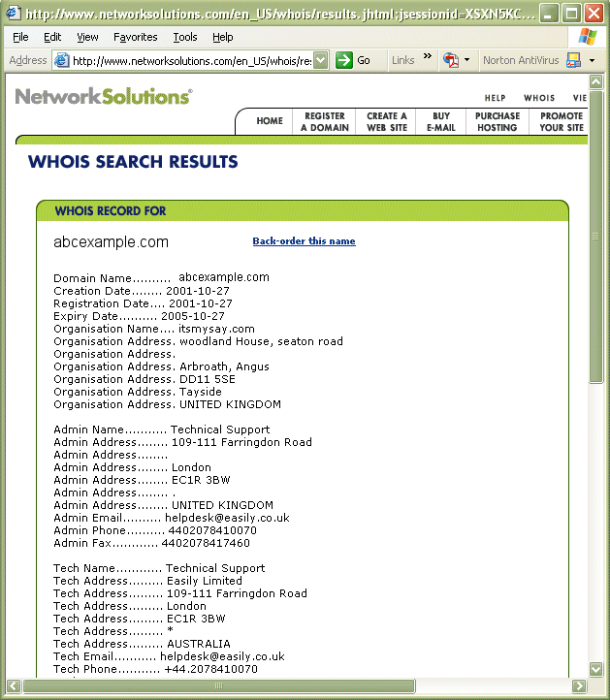Open the Favorites menu
610x700 pixels.
pos(135,37)
